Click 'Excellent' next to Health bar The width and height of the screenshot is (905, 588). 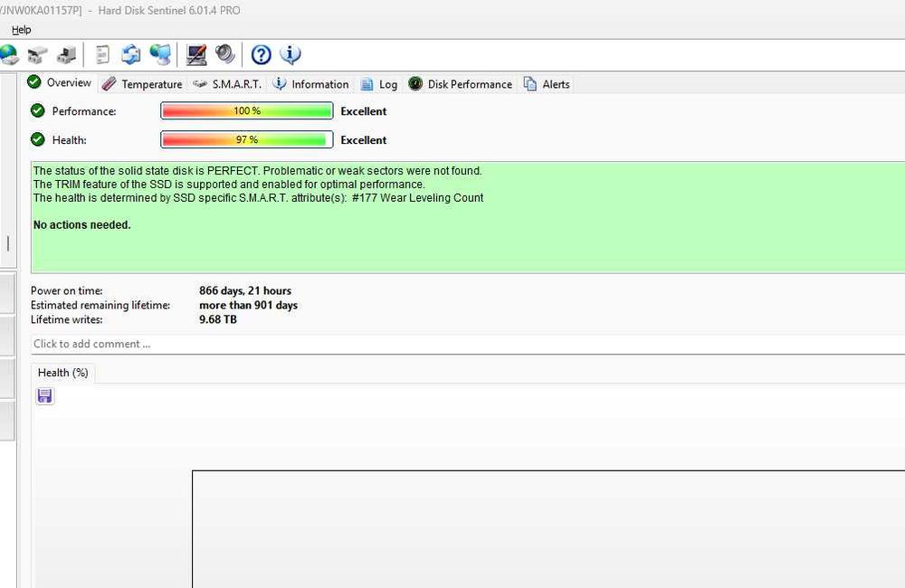tap(364, 140)
